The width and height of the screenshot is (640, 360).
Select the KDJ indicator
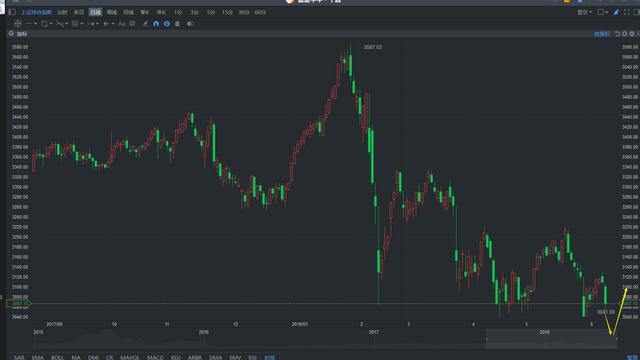(176, 358)
